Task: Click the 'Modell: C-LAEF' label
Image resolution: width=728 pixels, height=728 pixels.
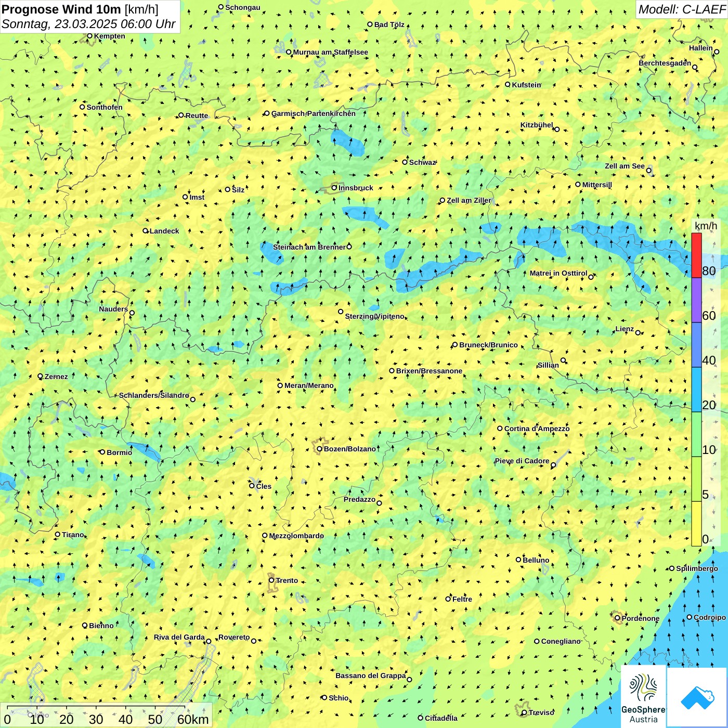Action: (682, 9)
